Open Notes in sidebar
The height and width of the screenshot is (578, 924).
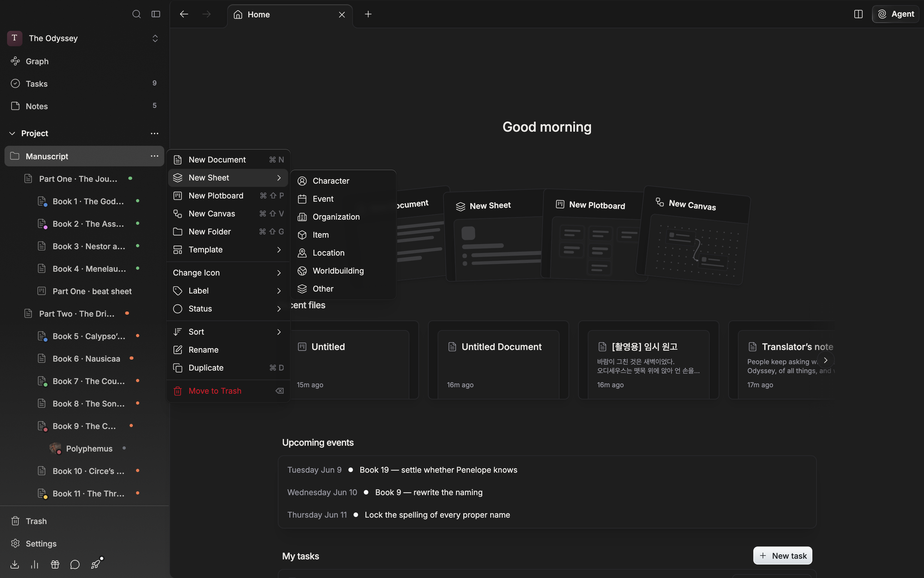coord(84,106)
